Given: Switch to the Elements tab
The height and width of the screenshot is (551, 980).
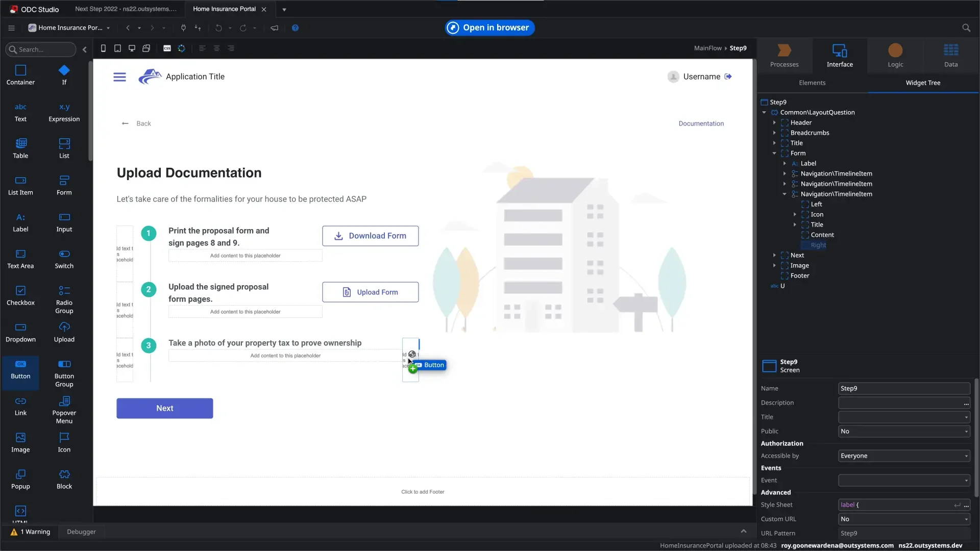Looking at the screenshot, I should pyautogui.click(x=812, y=83).
